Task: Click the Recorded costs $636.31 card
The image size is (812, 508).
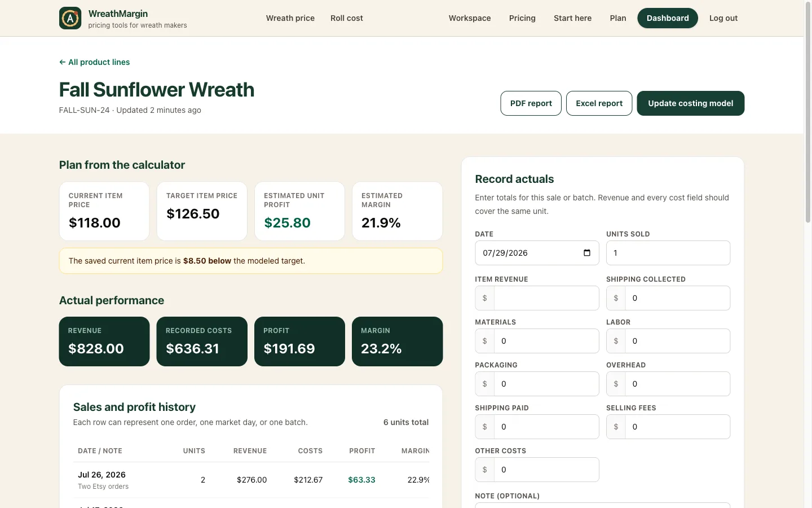Action: tap(202, 341)
